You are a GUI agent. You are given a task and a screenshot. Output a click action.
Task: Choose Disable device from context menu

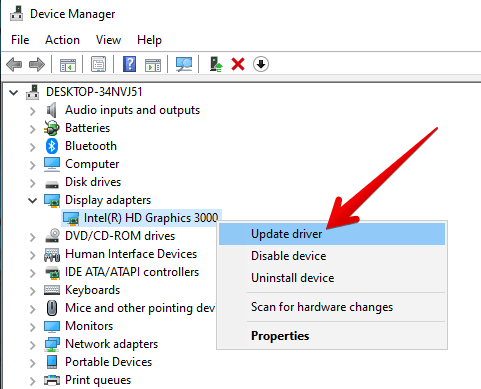pos(332,256)
